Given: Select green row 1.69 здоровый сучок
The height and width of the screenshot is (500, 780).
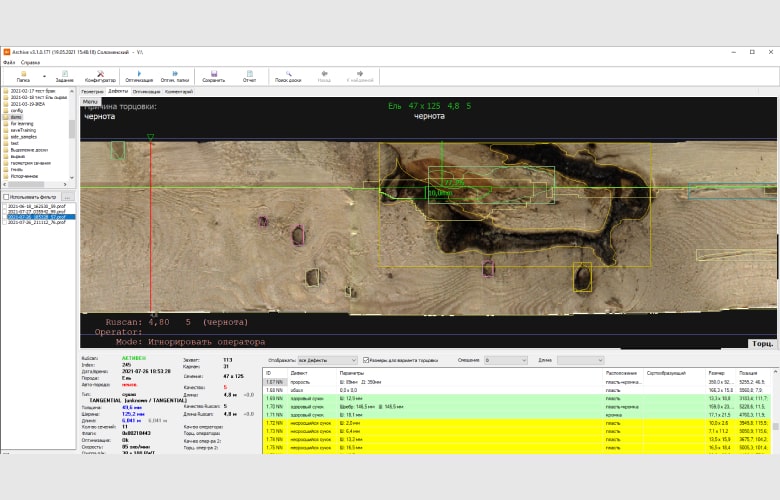Looking at the screenshot, I should 517,398.
